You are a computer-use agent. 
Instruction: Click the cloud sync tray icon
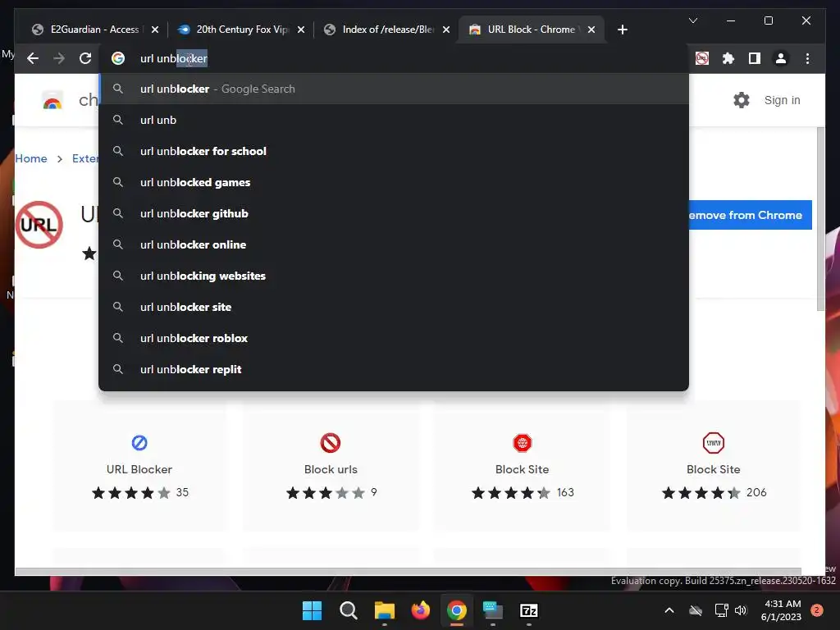[696, 610]
